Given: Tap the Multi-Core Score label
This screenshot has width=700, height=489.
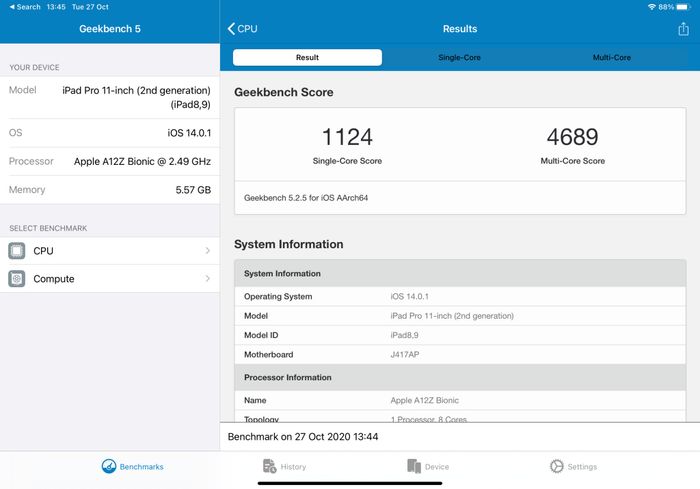Looking at the screenshot, I should click(573, 161).
